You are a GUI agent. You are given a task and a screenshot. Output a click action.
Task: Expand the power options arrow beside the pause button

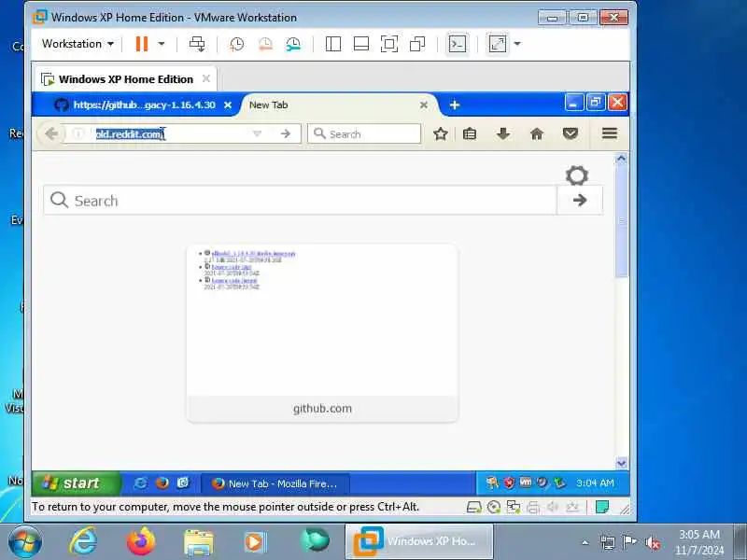pyautogui.click(x=162, y=44)
